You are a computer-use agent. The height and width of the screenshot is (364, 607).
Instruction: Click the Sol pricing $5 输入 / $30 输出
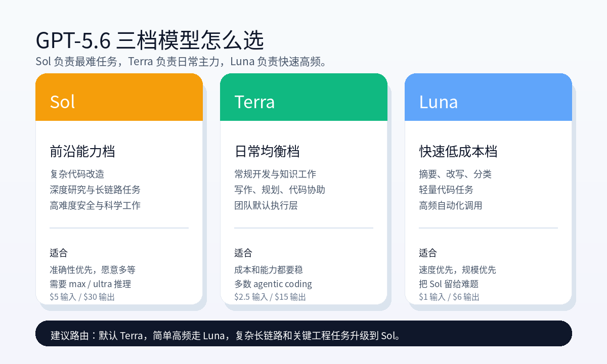82,297
